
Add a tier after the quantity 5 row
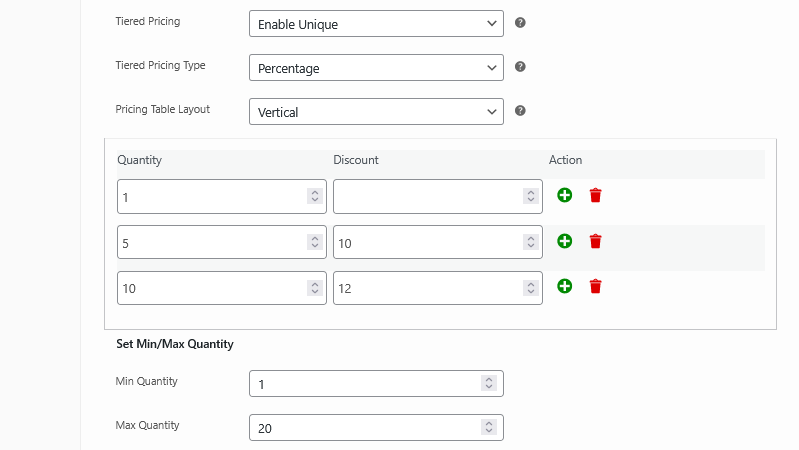(565, 241)
